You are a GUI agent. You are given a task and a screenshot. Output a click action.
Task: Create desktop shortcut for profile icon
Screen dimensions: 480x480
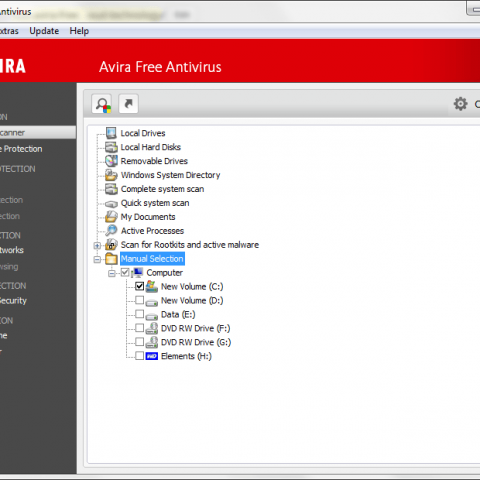[128, 104]
